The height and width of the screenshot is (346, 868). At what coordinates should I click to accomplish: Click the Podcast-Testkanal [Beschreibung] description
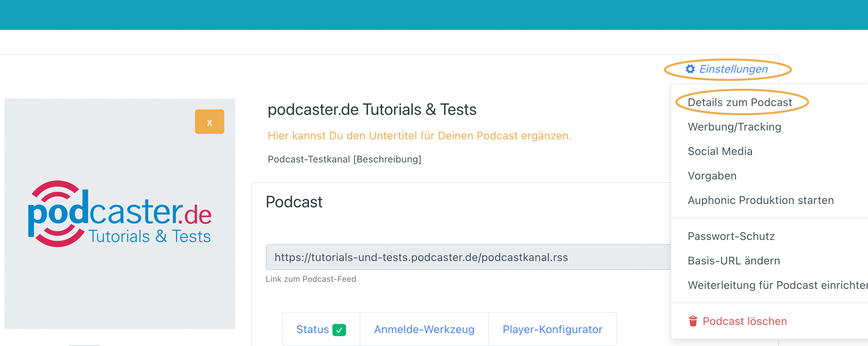[x=344, y=159]
